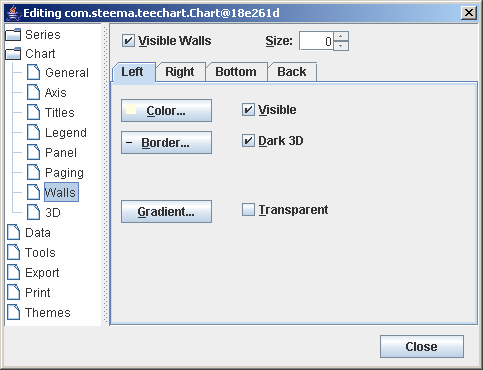Toggle the Dark 3D checkbox

point(248,141)
